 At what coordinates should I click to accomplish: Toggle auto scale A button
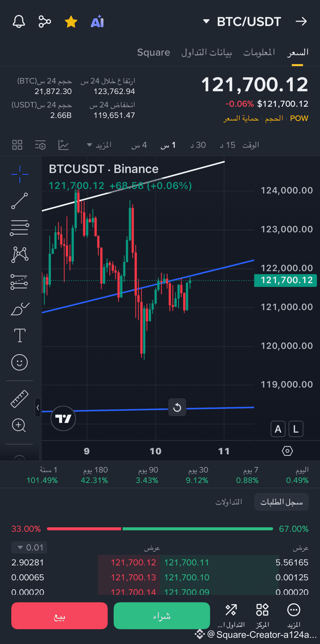(x=278, y=429)
